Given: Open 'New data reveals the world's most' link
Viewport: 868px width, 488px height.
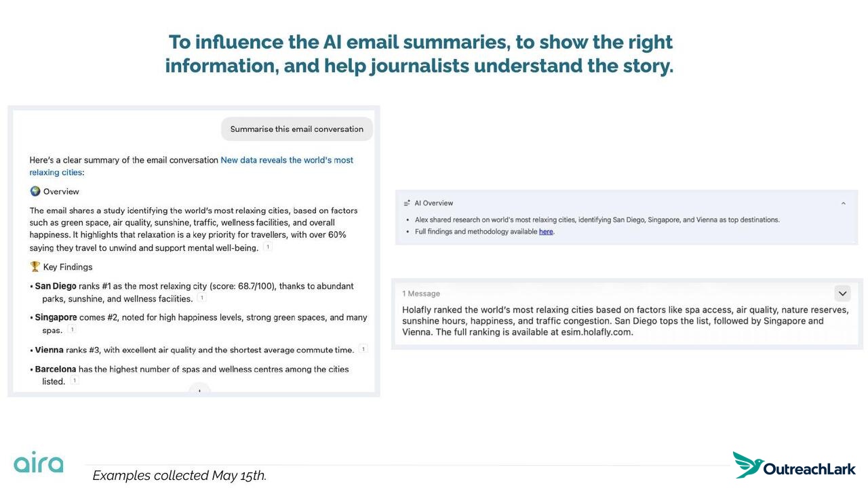Looking at the screenshot, I should pyautogui.click(x=287, y=160).
